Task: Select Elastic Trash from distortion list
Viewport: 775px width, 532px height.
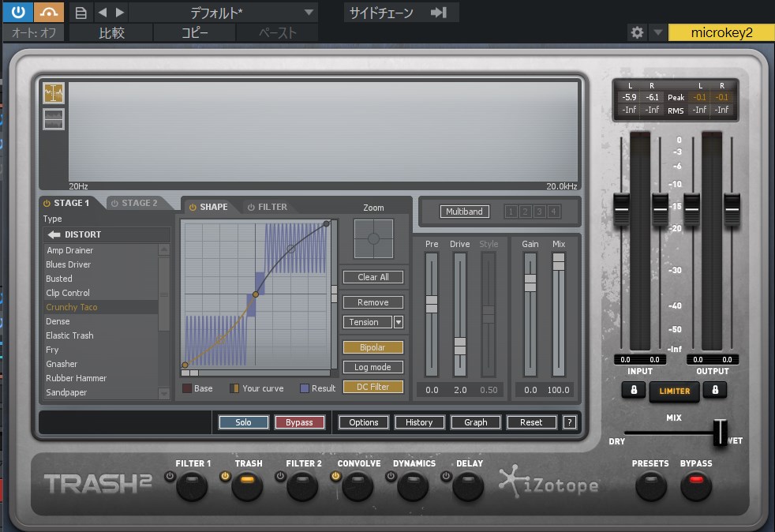Action: click(x=70, y=335)
